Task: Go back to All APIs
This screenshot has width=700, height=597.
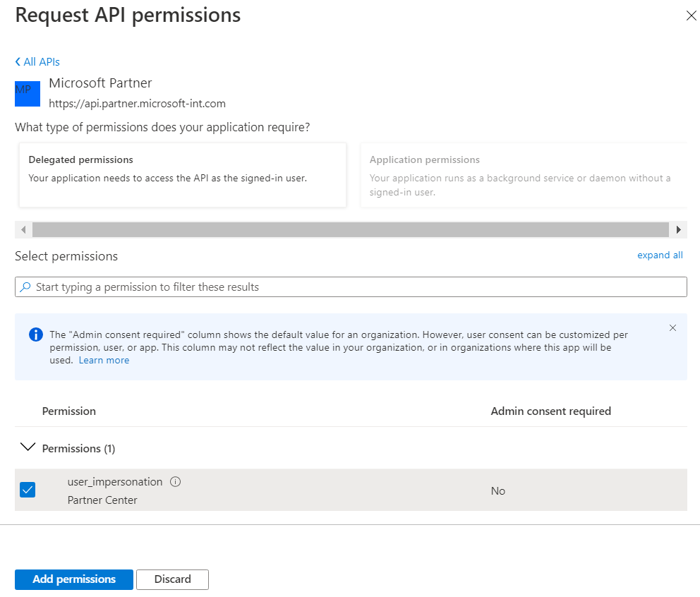Action: tap(37, 61)
